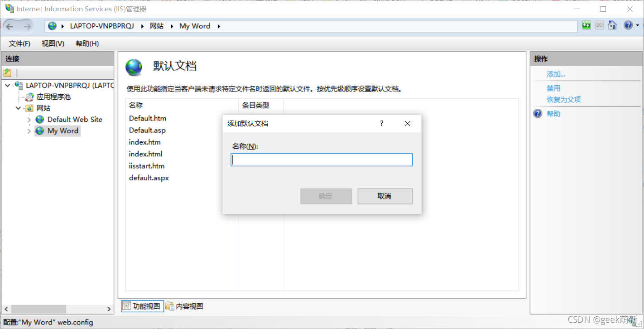
Task: Click inside the 名称 input field
Action: (322, 160)
